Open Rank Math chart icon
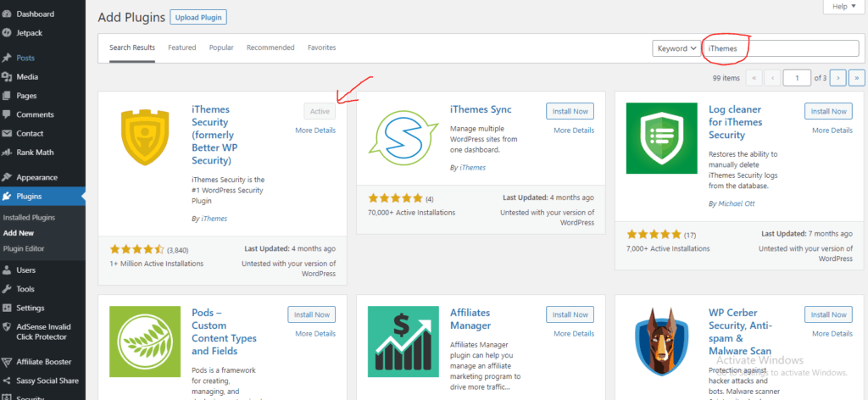Screen dimensions: 868x400 coord(7,153)
